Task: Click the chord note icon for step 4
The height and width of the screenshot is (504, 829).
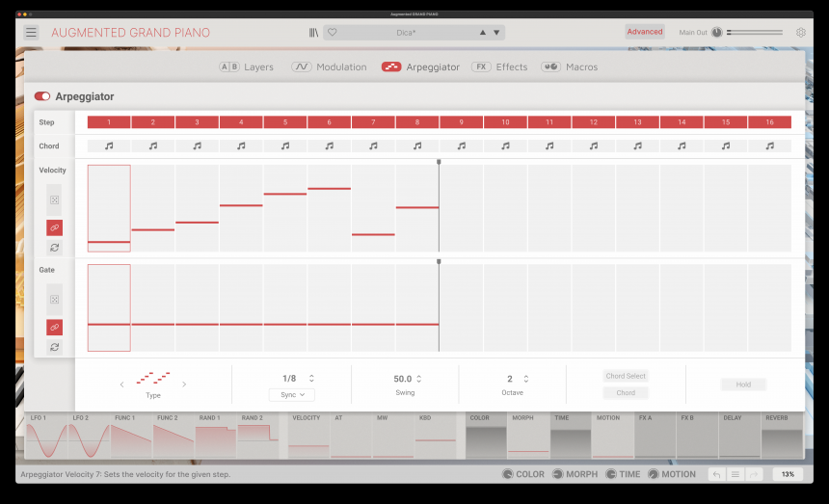Action: tap(241, 146)
